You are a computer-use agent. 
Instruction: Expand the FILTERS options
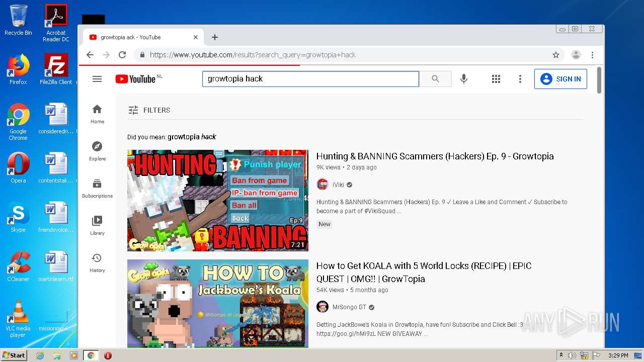coord(149,110)
